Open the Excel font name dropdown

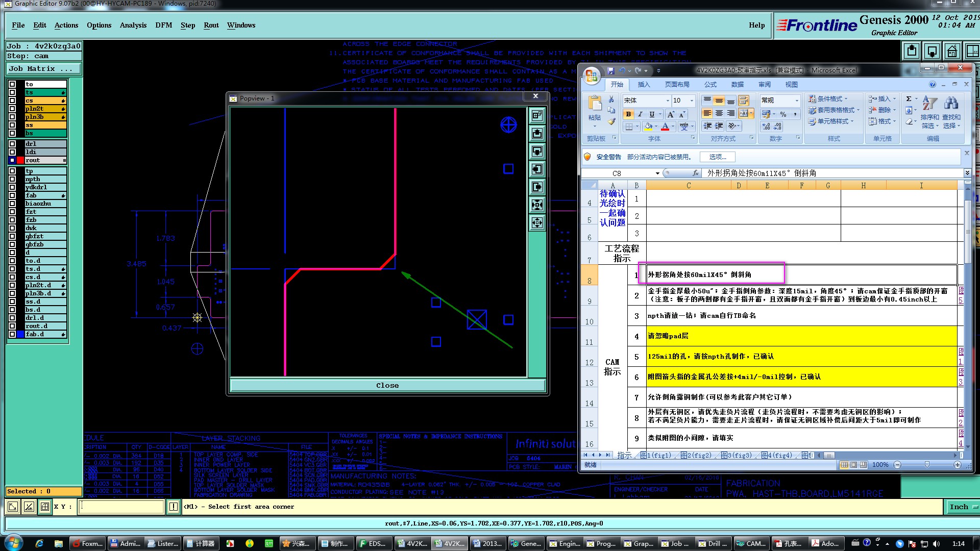pos(667,101)
